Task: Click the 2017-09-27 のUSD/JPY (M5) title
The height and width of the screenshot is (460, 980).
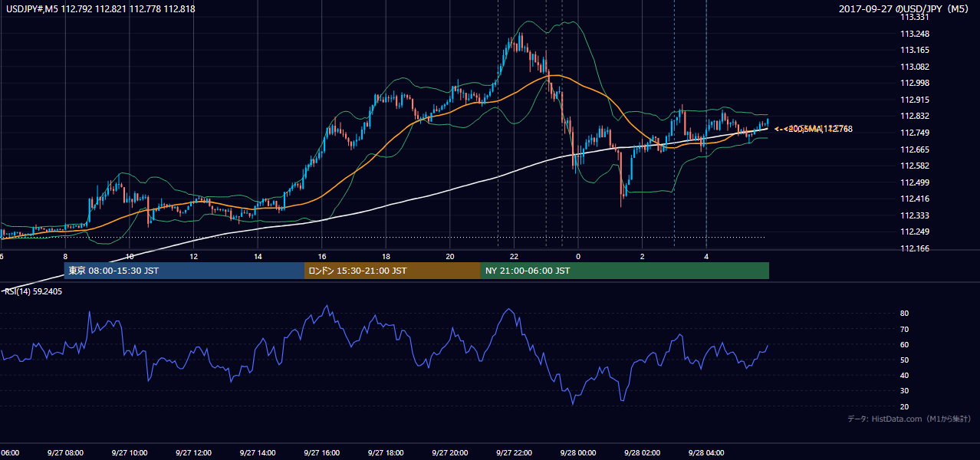Action: click(x=905, y=8)
